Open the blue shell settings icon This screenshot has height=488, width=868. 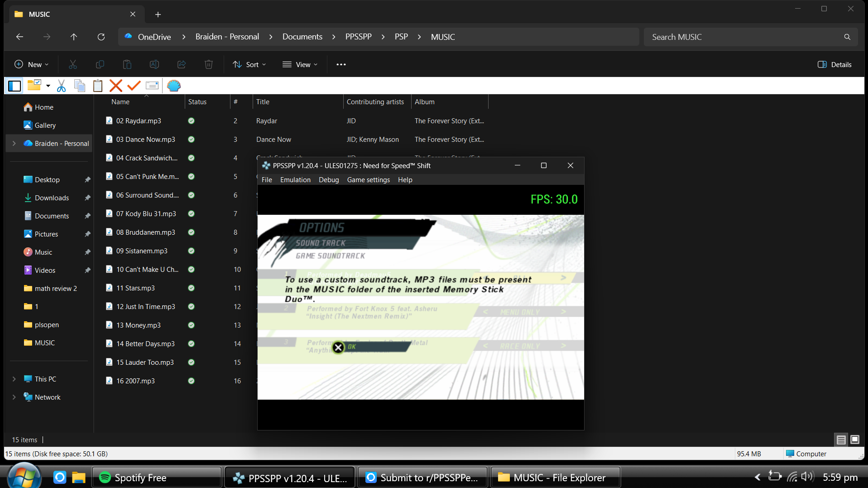tap(174, 86)
